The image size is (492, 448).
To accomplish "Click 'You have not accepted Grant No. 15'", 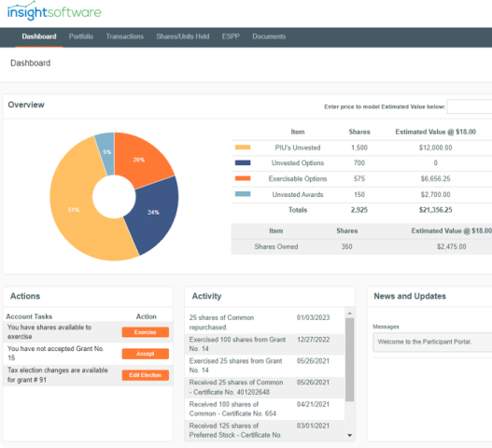I will pyautogui.click(x=55, y=353).
